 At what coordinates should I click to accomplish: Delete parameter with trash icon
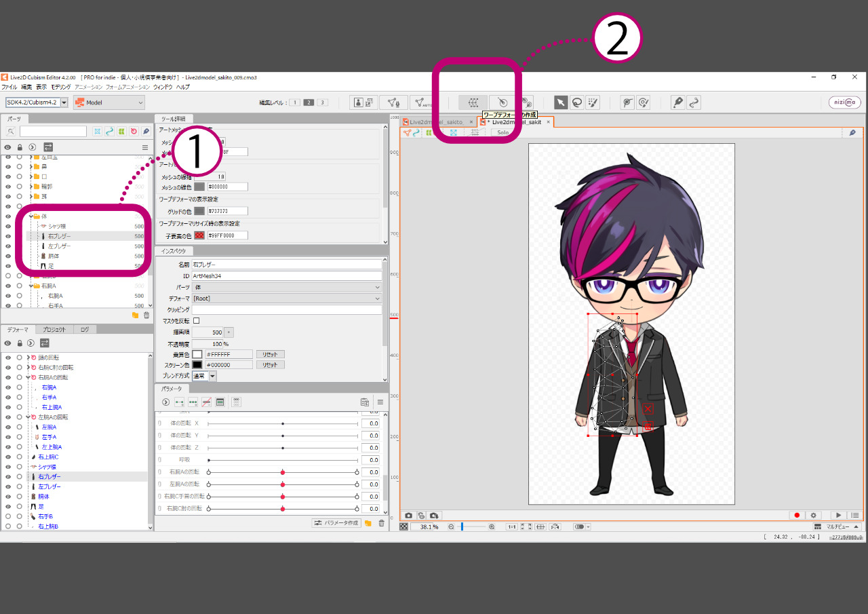click(381, 523)
